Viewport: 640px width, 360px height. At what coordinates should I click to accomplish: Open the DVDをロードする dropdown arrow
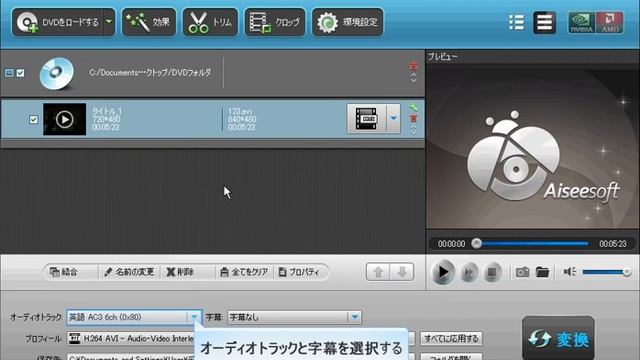(x=109, y=22)
